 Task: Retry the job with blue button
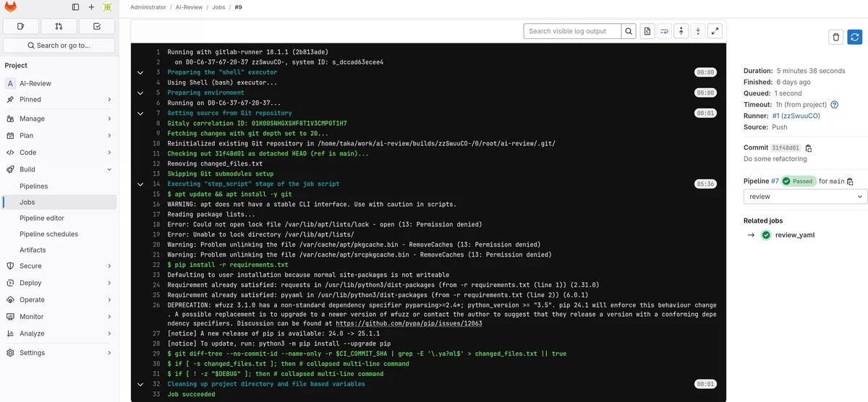click(x=855, y=37)
